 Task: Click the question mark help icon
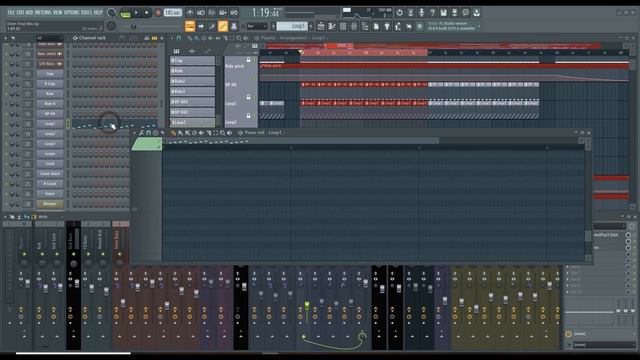click(433, 13)
